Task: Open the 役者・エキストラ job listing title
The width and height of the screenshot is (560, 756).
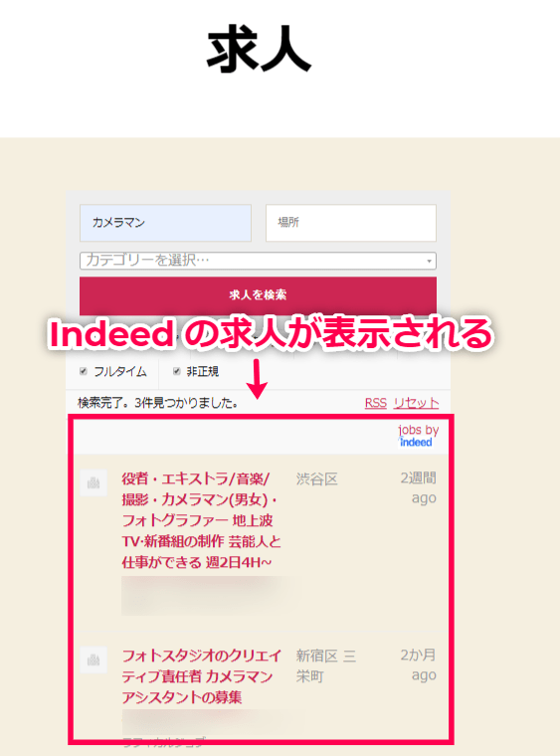Action: click(x=201, y=520)
